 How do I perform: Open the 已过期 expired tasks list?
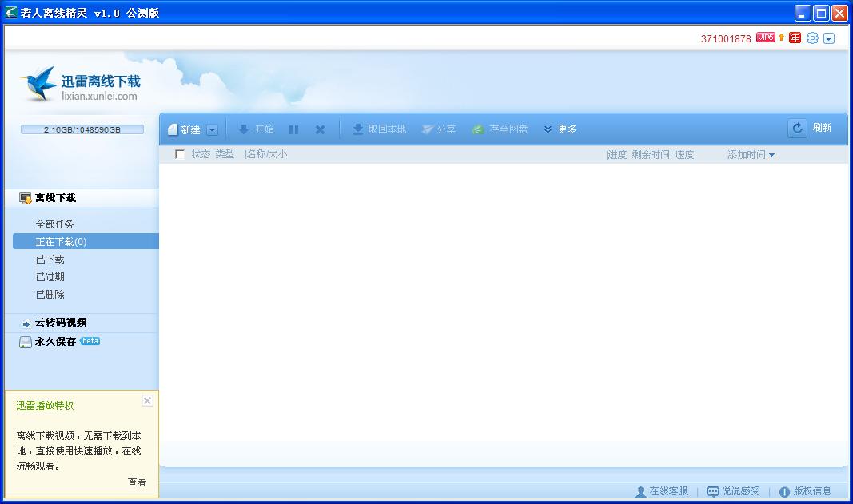tap(50, 276)
